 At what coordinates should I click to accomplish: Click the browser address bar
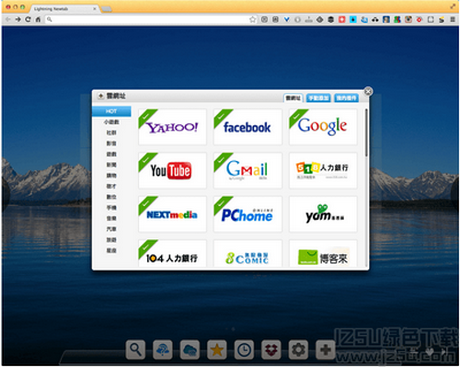pyautogui.click(x=150, y=19)
